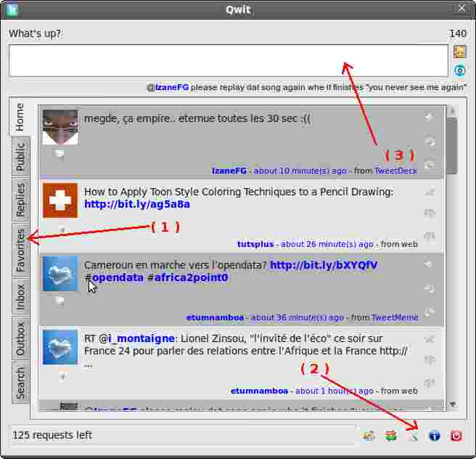Click the timeline scrollbar down arrow
This screenshot has height=459, width=476.
(x=452, y=405)
